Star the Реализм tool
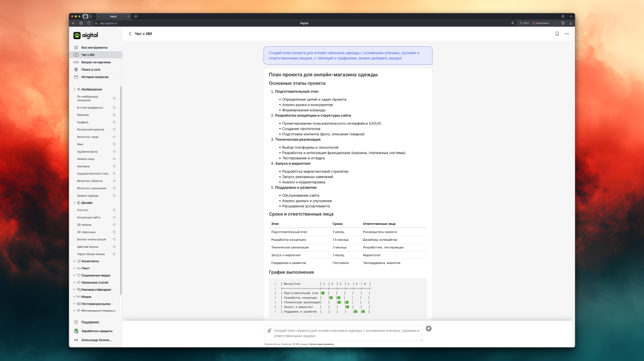This screenshot has height=361, width=644. pos(114,115)
